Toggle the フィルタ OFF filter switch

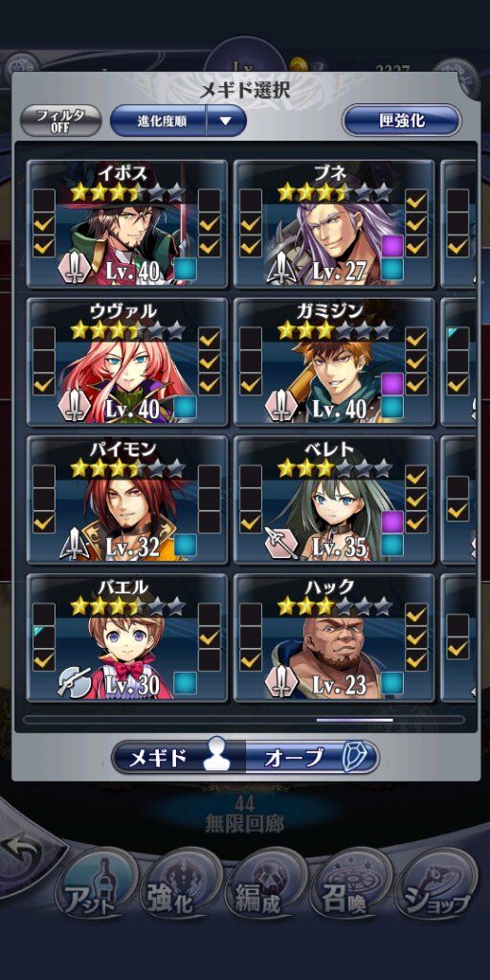pos(60,121)
